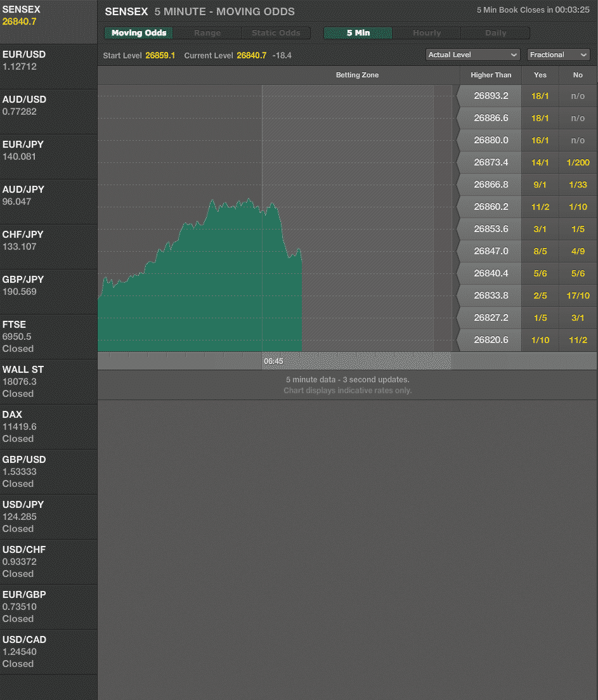This screenshot has width=598, height=700.
Task: Bet Yes 1/5 on 26827.2
Action: pos(540,318)
